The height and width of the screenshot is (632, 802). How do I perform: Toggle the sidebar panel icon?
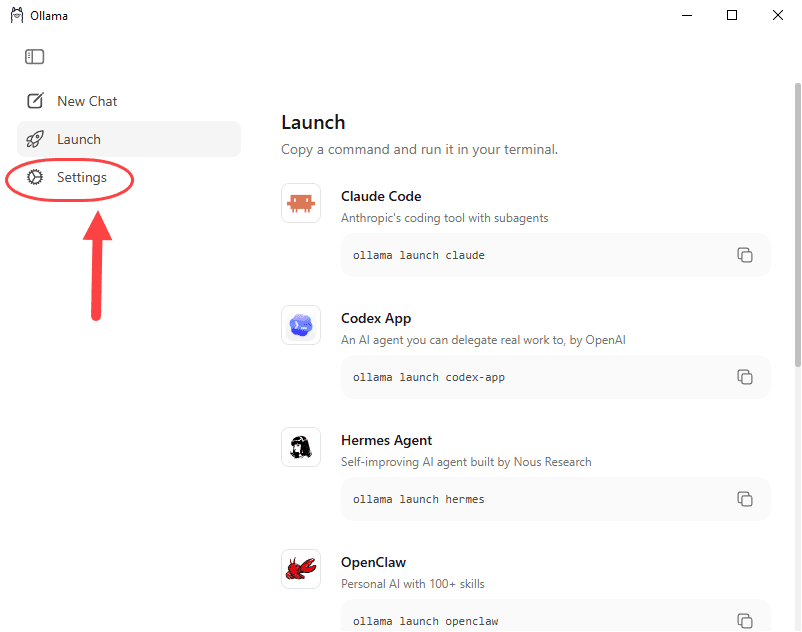[34, 57]
